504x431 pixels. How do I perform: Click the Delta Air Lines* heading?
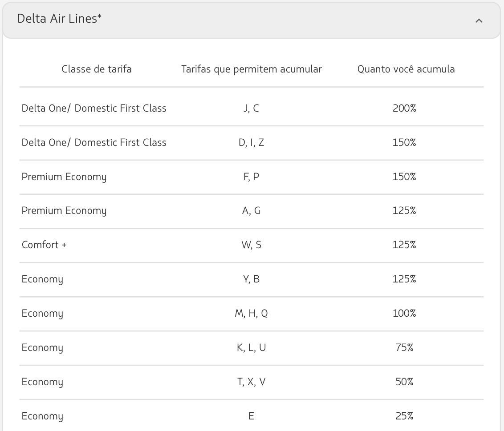tap(59, 19)
